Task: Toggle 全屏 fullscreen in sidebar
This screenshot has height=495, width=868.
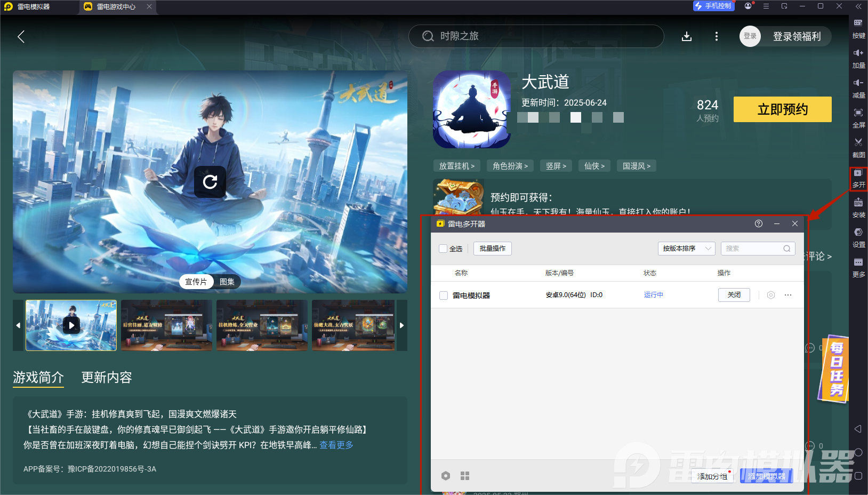Action: point(858,118)
